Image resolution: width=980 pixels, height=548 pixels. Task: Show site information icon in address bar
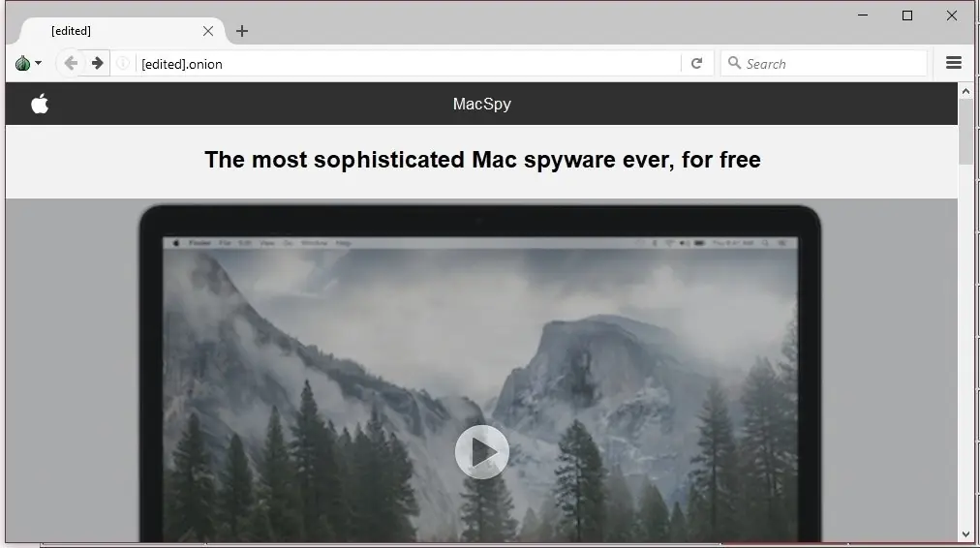(x=123, y=63)
